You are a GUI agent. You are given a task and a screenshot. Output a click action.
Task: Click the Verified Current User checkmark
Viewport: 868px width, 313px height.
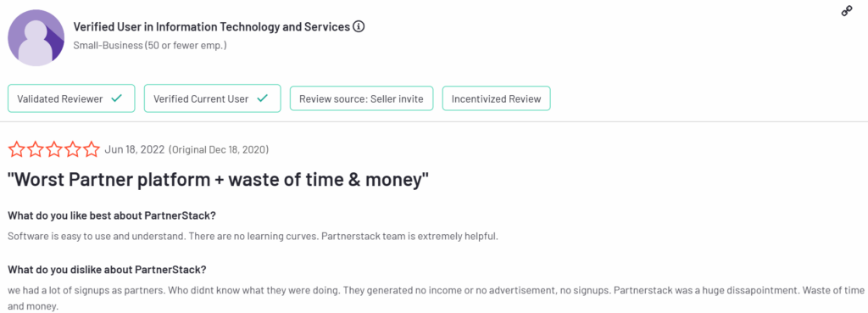click(x=263, y=99)
